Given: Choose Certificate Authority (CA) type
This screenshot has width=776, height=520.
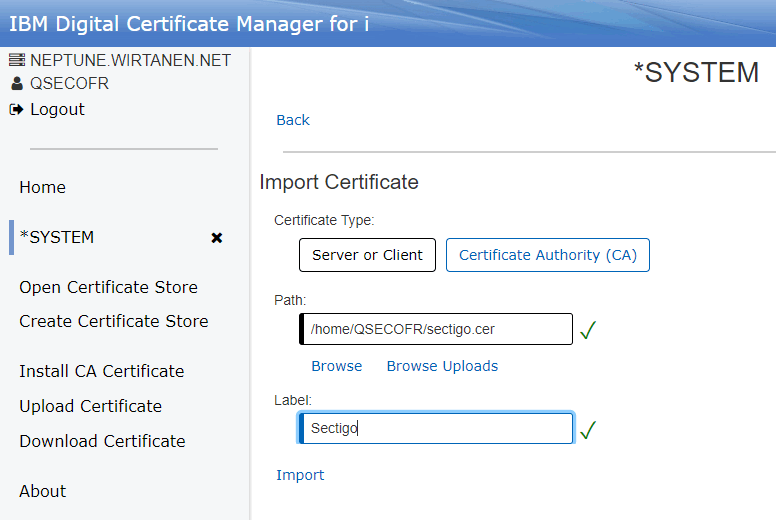Looking at the screenshot, I should coord(548,255).
